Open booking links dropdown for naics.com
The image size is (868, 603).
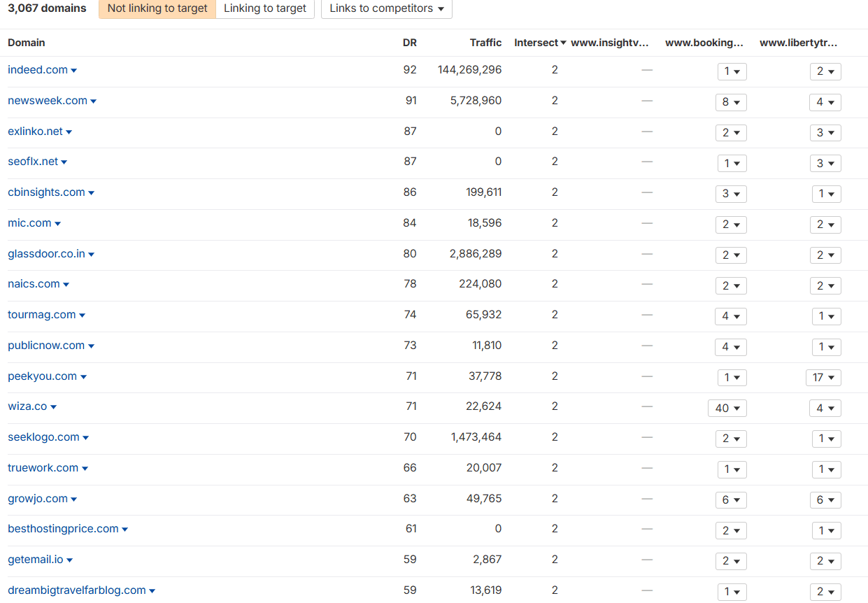(x=731, y=285)
